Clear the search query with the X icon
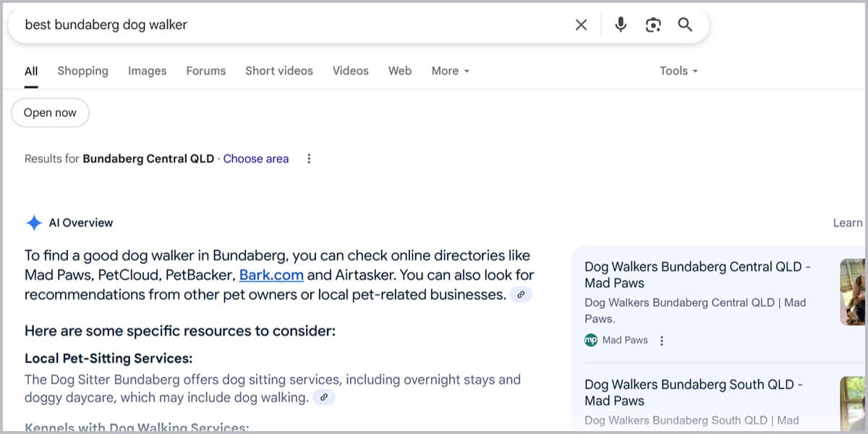The width and height of the screenshot is (868, 434). [581, 25]
